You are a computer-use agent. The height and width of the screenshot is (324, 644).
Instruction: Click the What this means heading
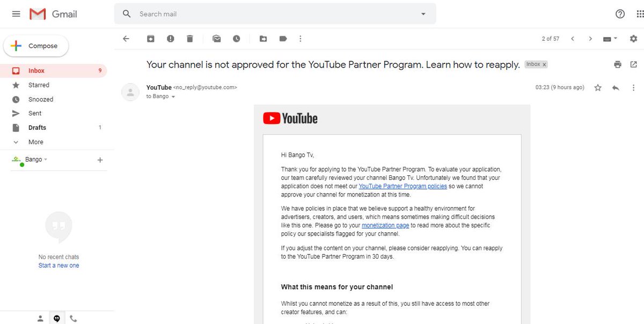pos(337,287)
